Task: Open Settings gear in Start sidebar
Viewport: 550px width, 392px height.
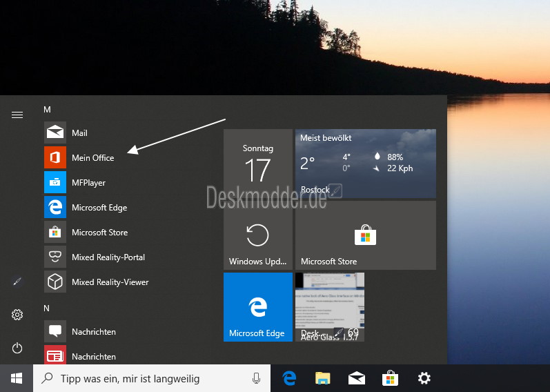Action: tap(17, 315)
